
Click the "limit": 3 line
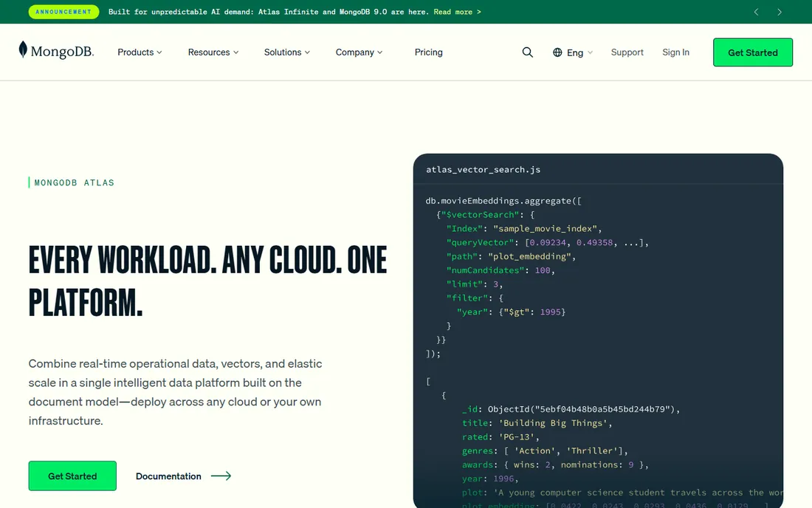[x=475, y=284]
